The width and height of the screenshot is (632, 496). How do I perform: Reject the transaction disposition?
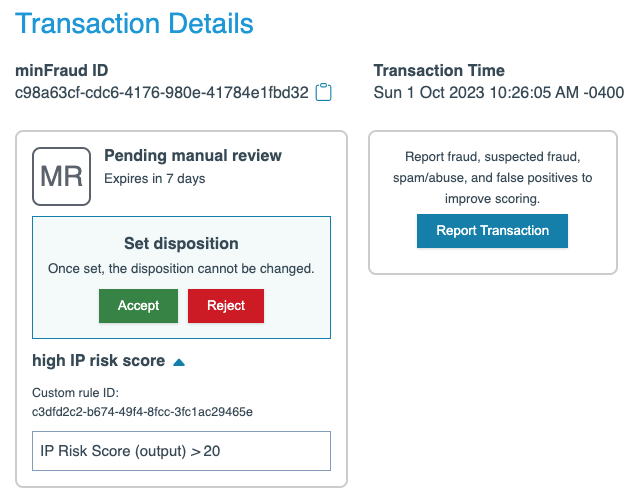(x=225, y=306)
